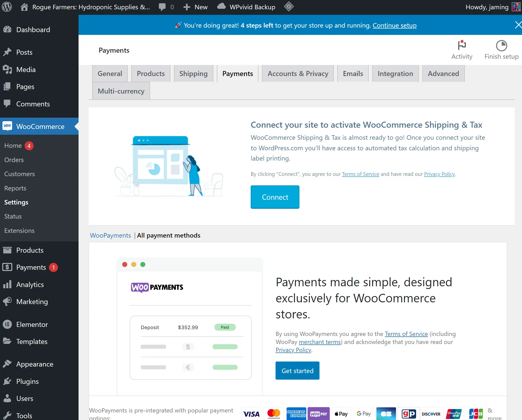Open Payments via its sidebar icon
The height and width of the screenshot is (420, 522).
click(x=8, y=267)
